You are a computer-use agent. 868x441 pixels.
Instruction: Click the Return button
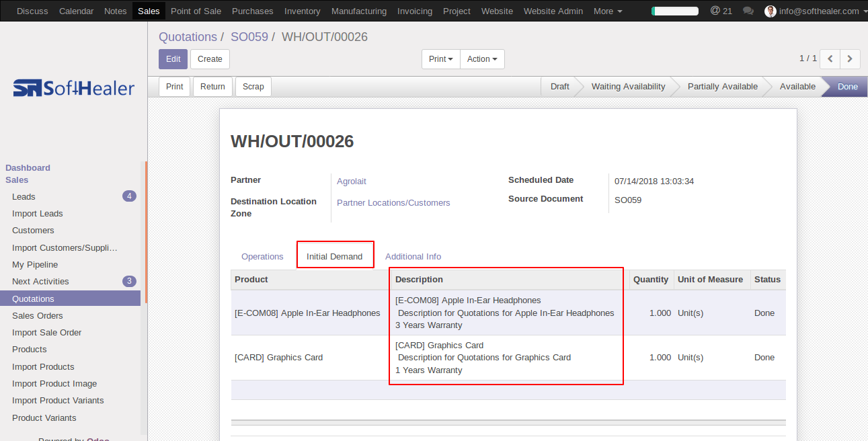[212, 87]
